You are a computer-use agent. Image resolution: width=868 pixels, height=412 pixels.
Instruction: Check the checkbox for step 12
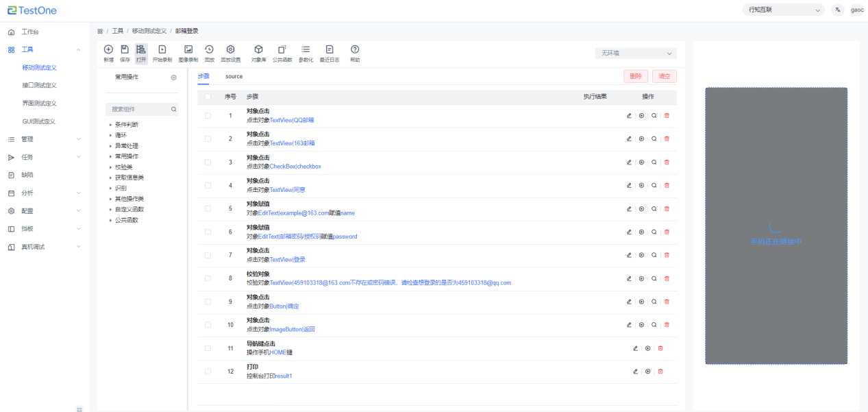[x=208, y=372]
